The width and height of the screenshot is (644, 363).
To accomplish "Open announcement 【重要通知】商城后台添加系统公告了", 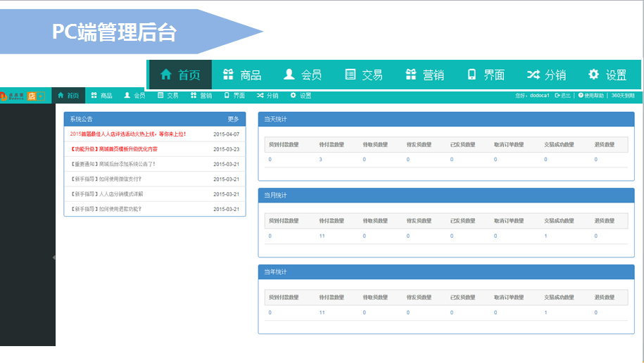I will [113, 164].
